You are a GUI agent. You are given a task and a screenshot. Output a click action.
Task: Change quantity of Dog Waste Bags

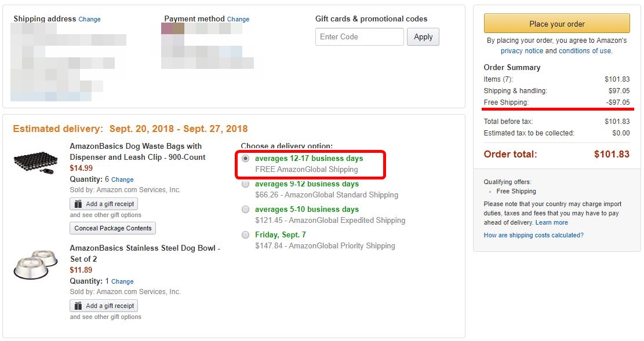[122, 179]
